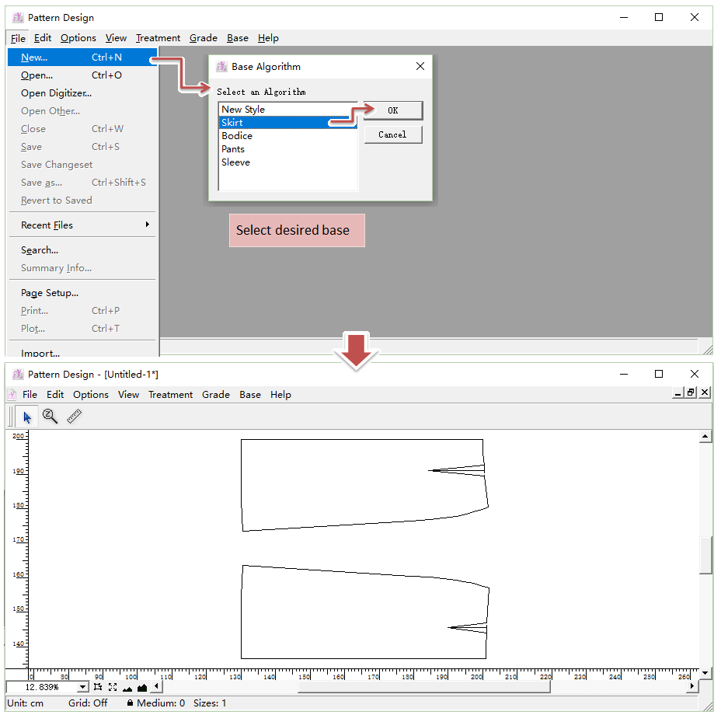Click the horizontal scrollbar left arrow
Image resolution: width=728 pixels, height=722 pixels.
click(156, 686)
